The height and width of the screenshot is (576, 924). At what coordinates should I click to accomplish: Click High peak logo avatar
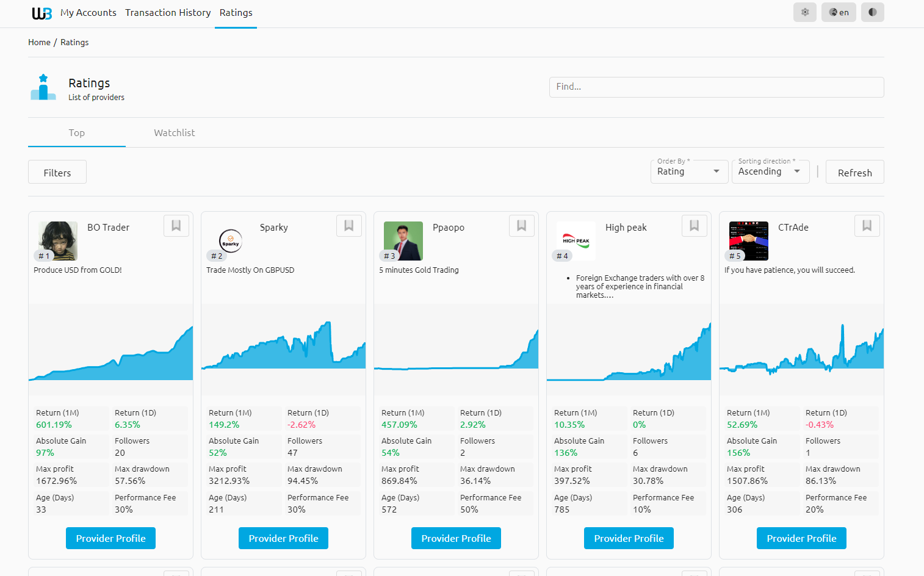click(576, 241)
